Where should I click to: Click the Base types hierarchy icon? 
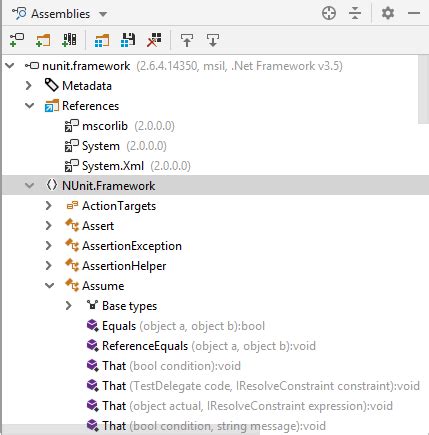coord(92,305)
